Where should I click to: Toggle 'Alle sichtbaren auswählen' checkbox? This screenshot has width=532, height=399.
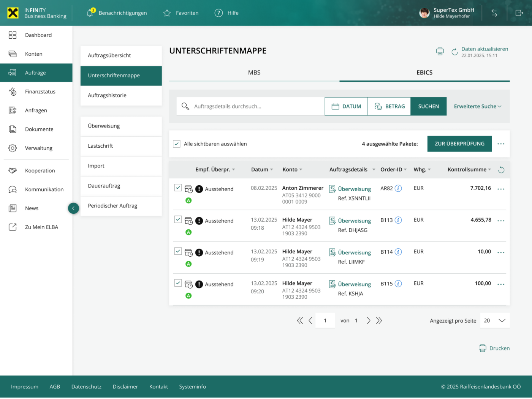pos(177,144)
